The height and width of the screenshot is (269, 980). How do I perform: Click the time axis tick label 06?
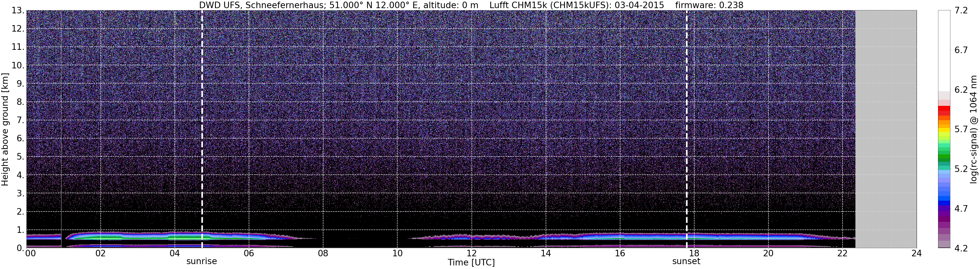248,254
